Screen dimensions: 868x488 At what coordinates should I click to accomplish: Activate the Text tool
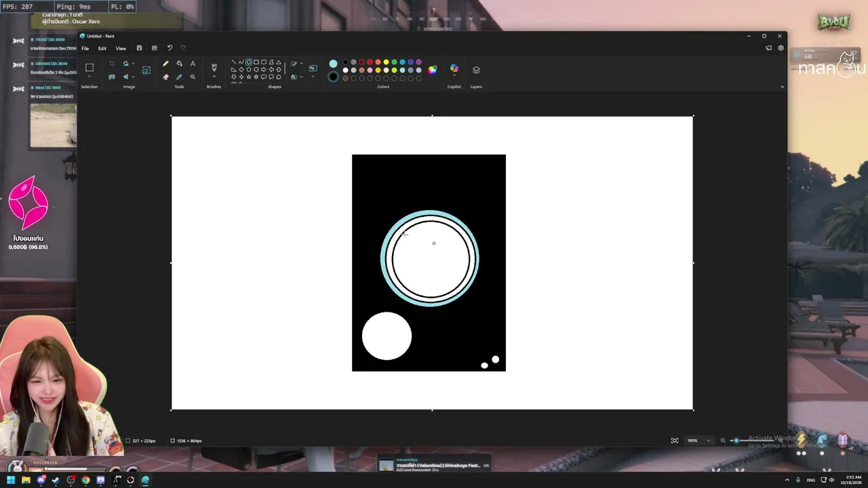(x=193, y=64)
